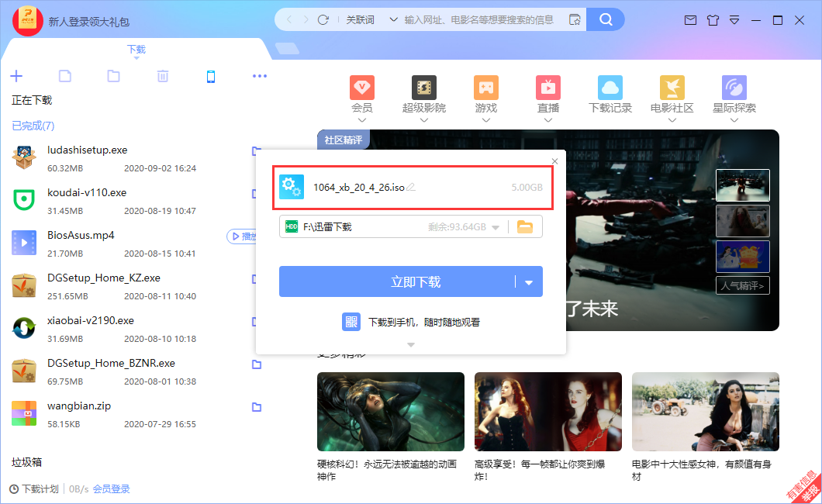This screenshot has width=822, height=504.
Task: Expand the arrow at bottom of download dialog
Action: [x=411, y=345]
